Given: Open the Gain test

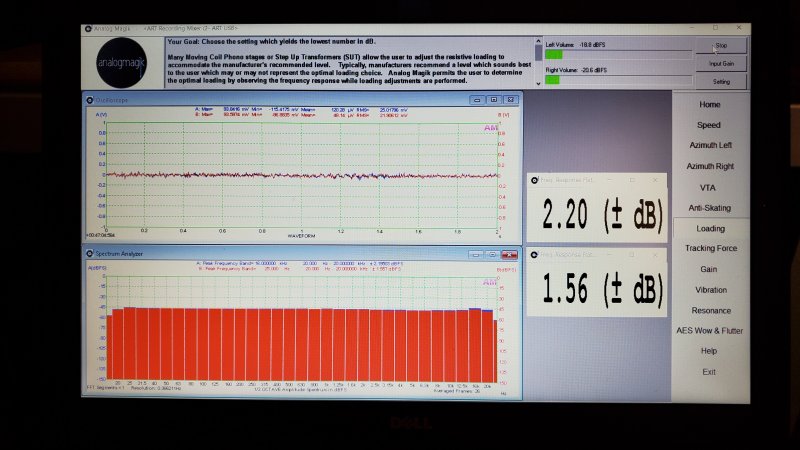Looking at the screenshot, I should tap(708, 269).
